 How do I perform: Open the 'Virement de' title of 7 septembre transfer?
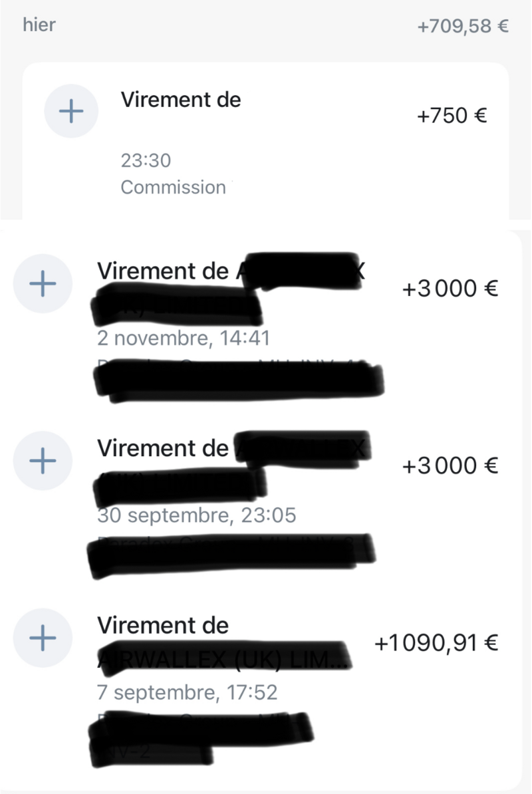[x=162, y=625]
